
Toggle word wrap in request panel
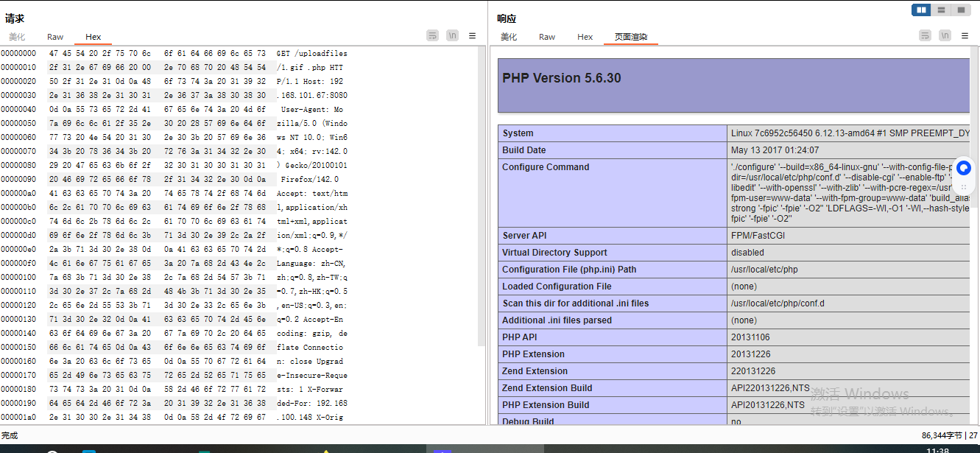point(432,35)
